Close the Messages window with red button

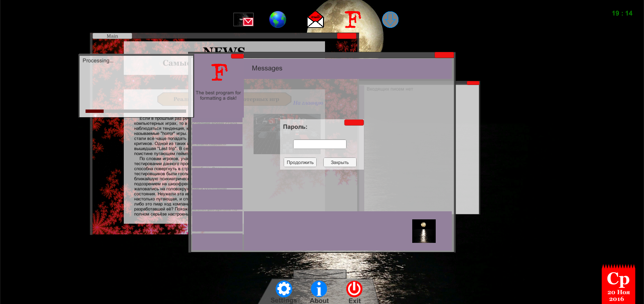click(x=444, y=55)
